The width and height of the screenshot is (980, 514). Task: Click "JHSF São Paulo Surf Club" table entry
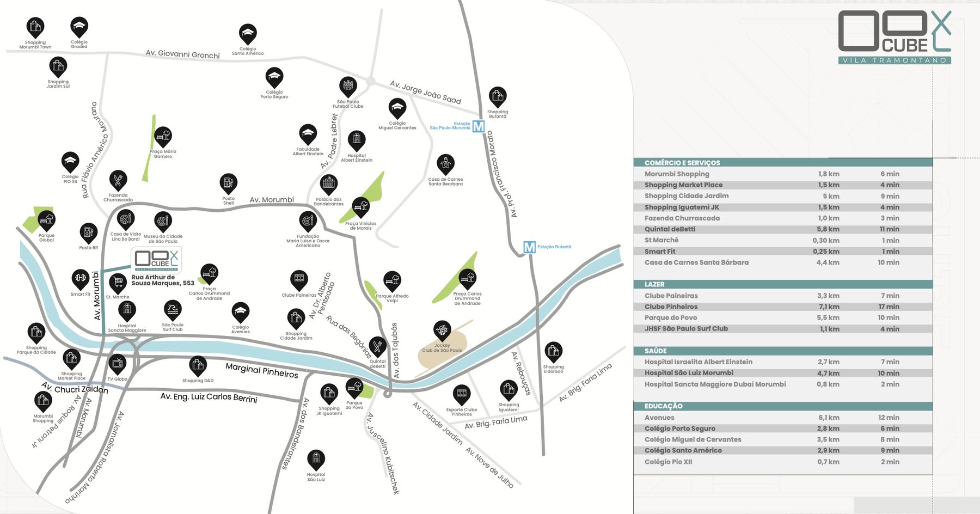[686, 329]
